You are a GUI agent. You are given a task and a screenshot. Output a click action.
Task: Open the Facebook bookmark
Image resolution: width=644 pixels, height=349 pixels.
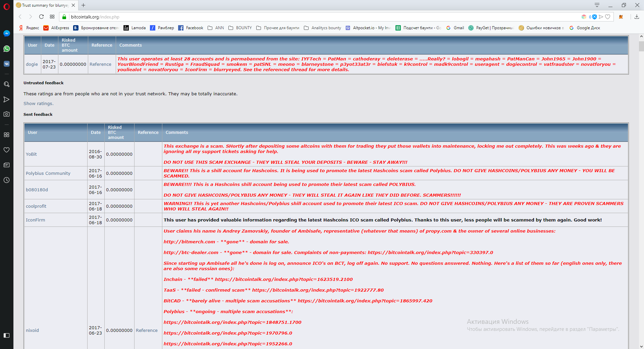pyautogui.click(x=191, y=28)
